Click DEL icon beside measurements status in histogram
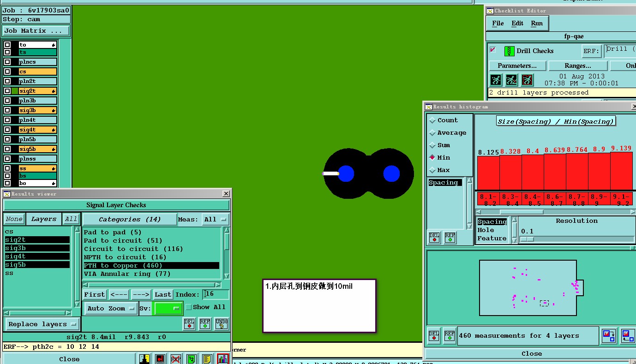636x364 pixels. (434, 336)
